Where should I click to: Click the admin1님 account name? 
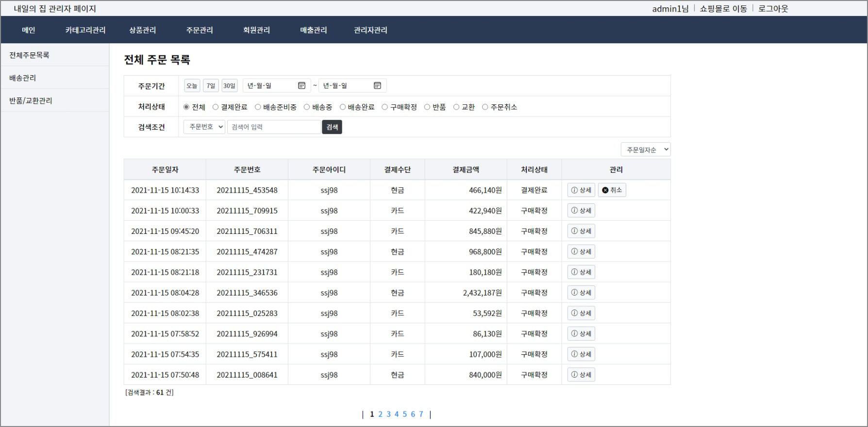pos(670,9)
